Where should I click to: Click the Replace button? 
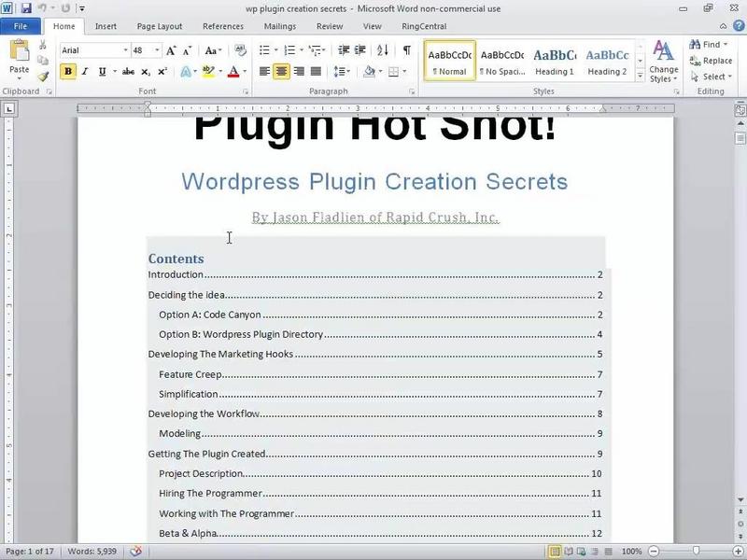point(711,61)
